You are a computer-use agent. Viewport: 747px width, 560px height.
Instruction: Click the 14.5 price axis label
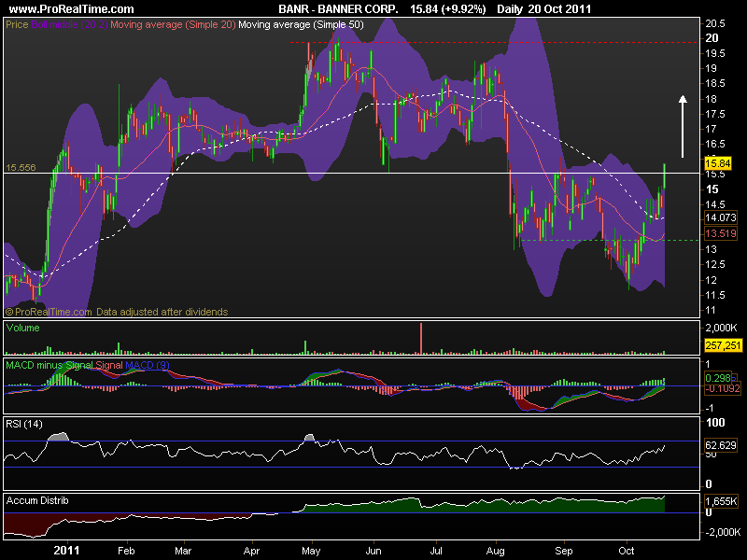[x=715, y=204]
